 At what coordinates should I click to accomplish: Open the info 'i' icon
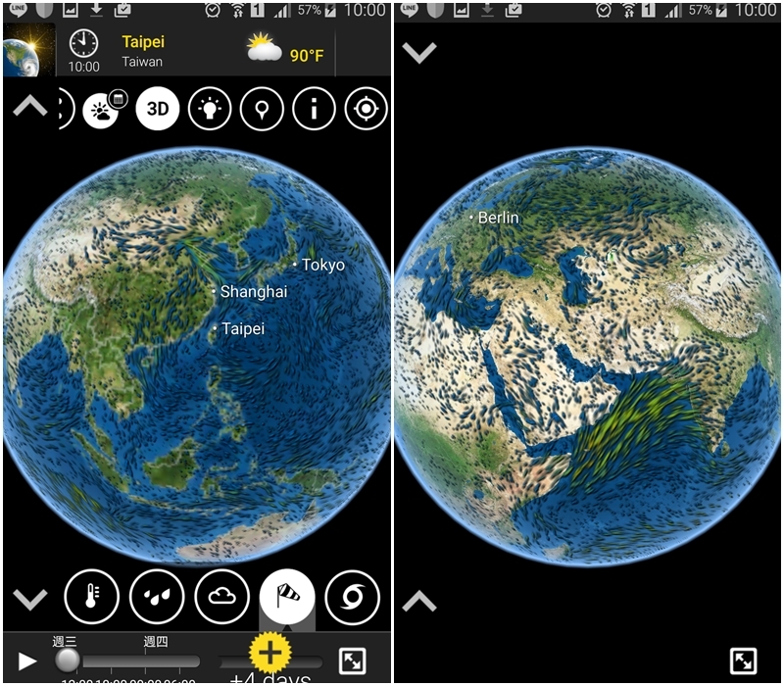point(315,109)
